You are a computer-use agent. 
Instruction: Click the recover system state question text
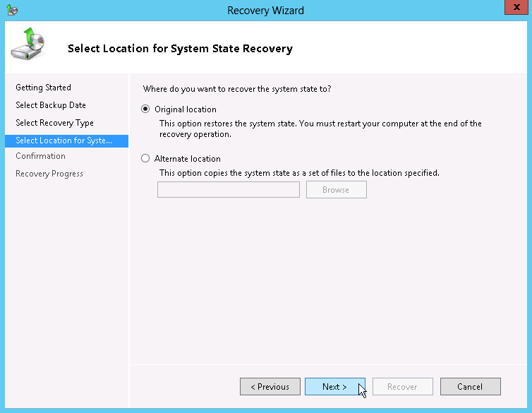[x=237, y=89]
